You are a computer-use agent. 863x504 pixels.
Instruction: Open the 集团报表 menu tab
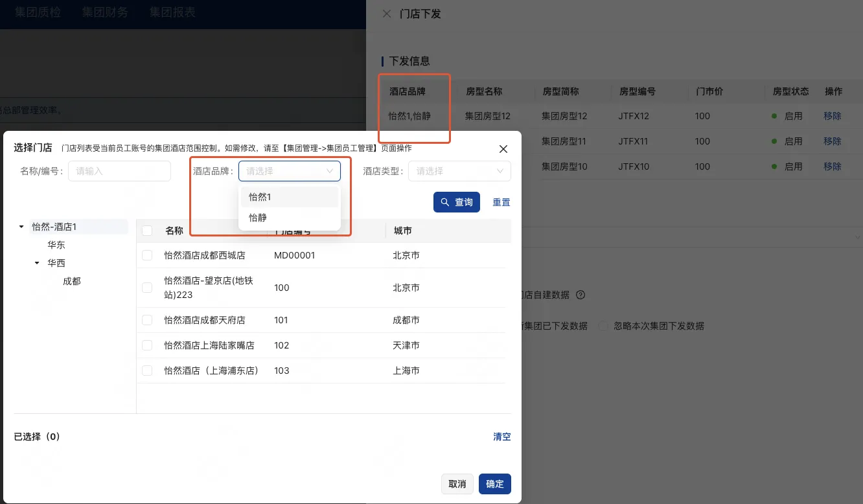click(x=172, y=12)
